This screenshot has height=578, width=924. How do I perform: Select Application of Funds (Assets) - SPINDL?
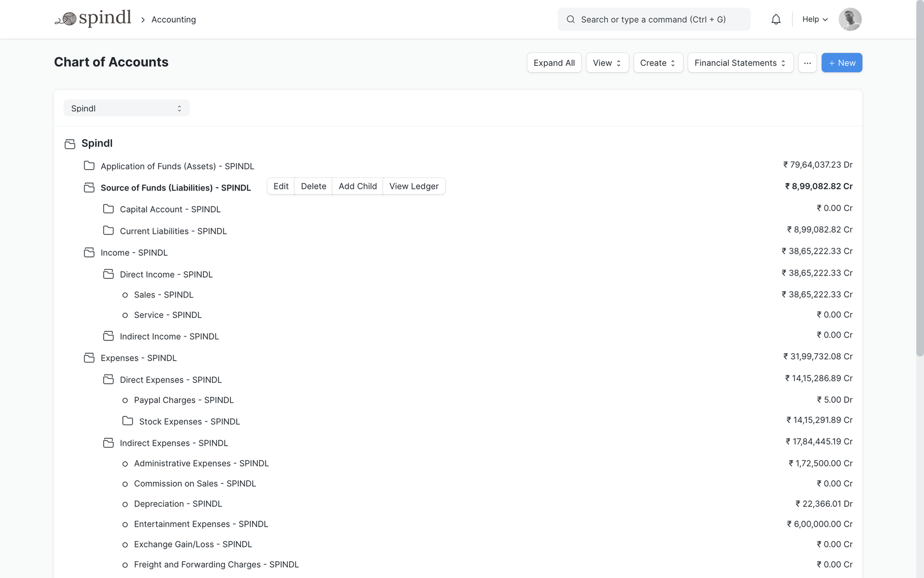point(178,166)
